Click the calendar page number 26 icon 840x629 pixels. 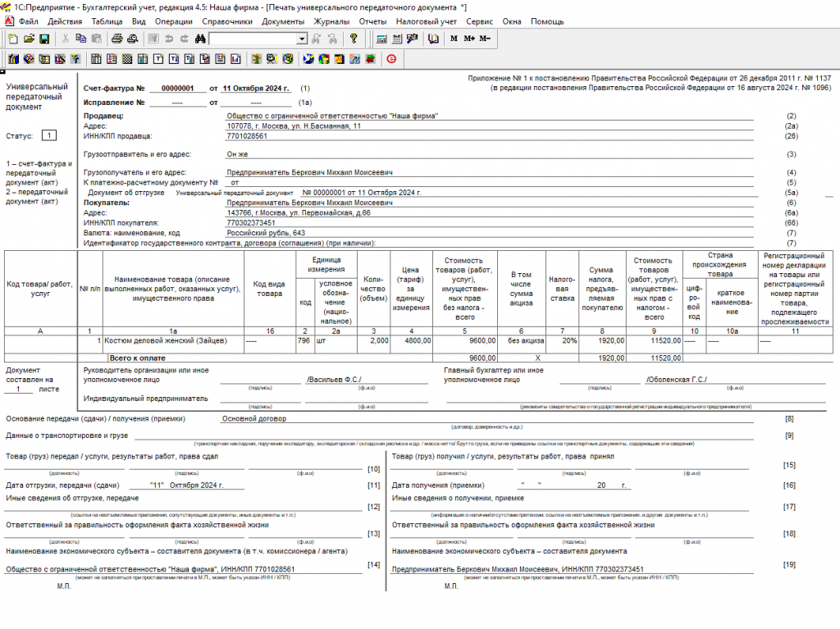[339, 59]
